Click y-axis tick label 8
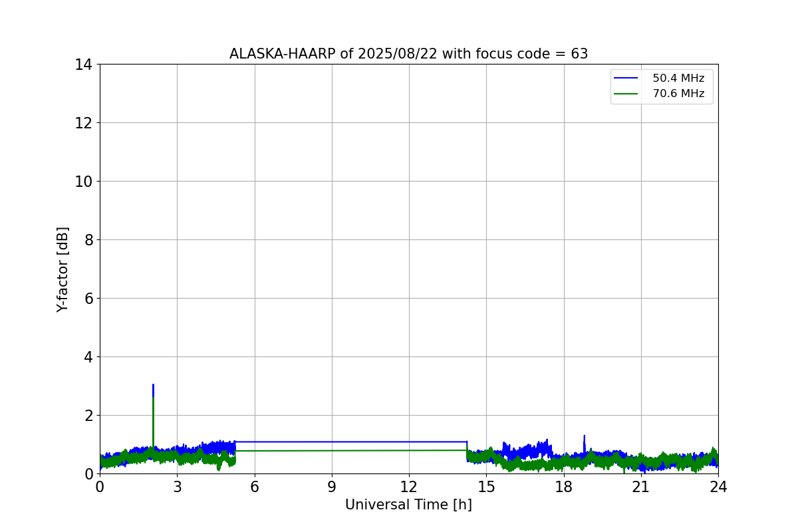The image size is (798, 532). [88, 240]
